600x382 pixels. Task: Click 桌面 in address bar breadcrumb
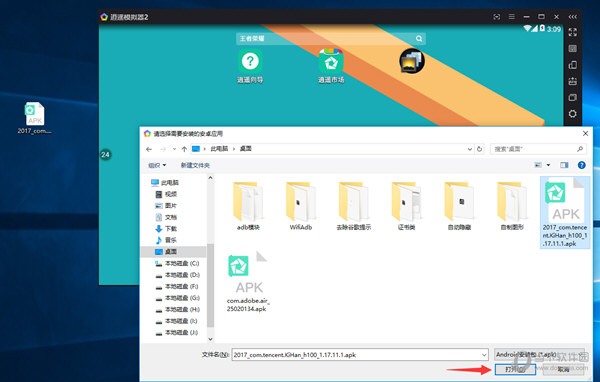click(x=246, y=149)
